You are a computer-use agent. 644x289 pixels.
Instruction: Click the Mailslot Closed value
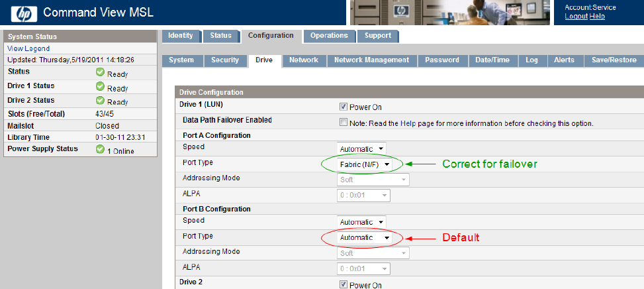pos(107,126)
